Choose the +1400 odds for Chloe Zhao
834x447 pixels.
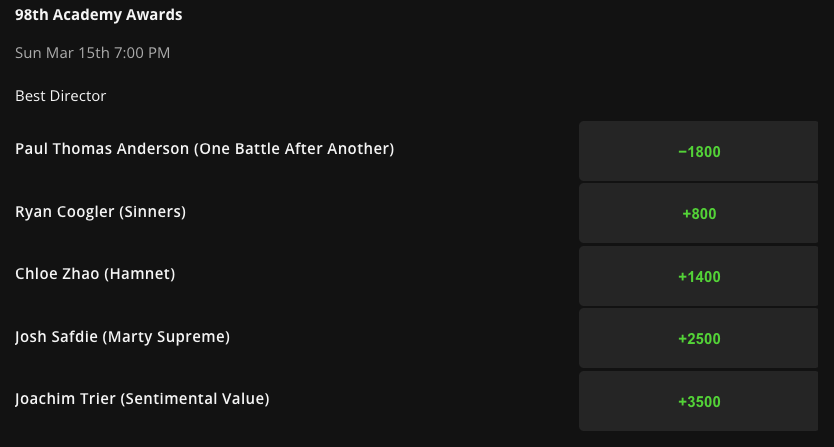click(x=698, y=276)
